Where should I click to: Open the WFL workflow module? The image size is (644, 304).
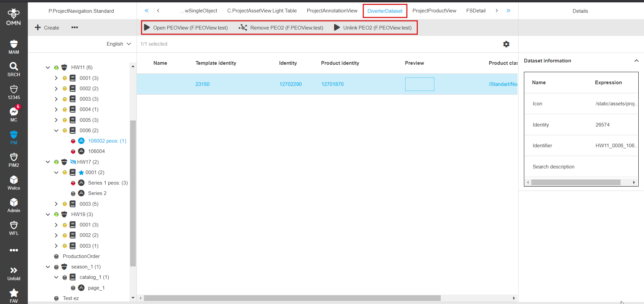[x=14, y=228]
